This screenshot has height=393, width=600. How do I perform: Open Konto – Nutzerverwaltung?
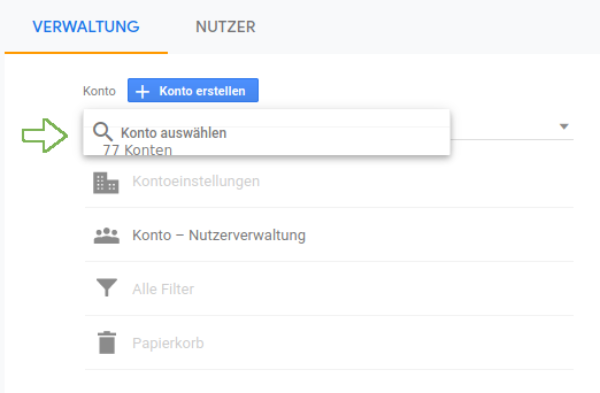pos(219,235)
